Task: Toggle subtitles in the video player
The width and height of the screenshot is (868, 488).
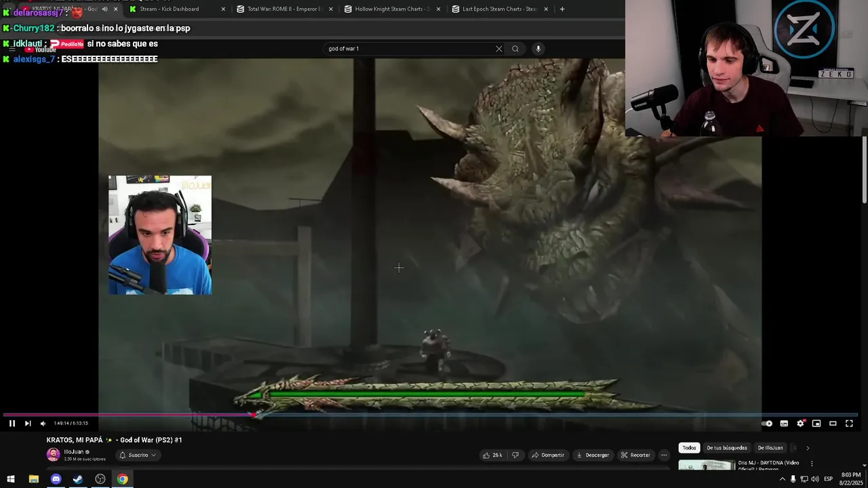Action: pos(784,424)
